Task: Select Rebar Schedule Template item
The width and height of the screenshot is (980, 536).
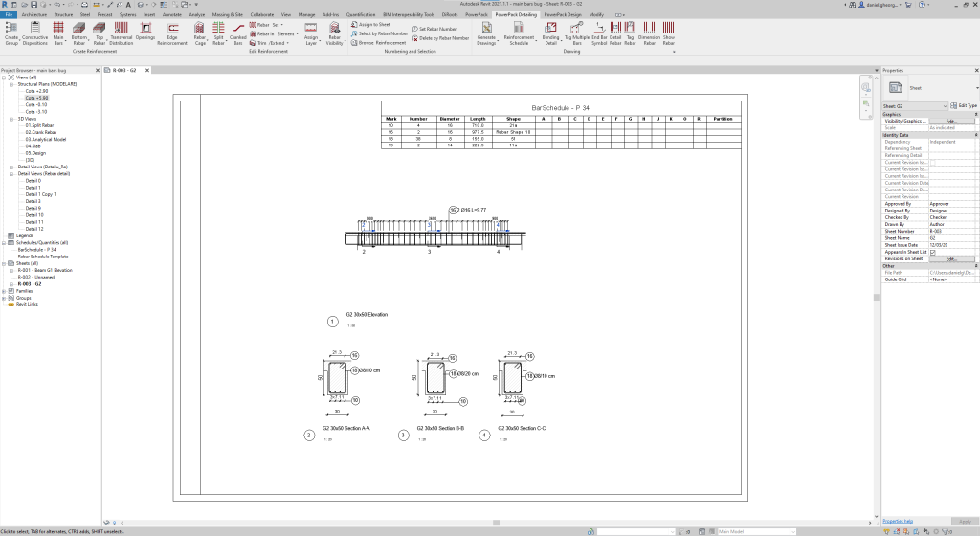Action: pyautogui.click(x=43, y=257)
